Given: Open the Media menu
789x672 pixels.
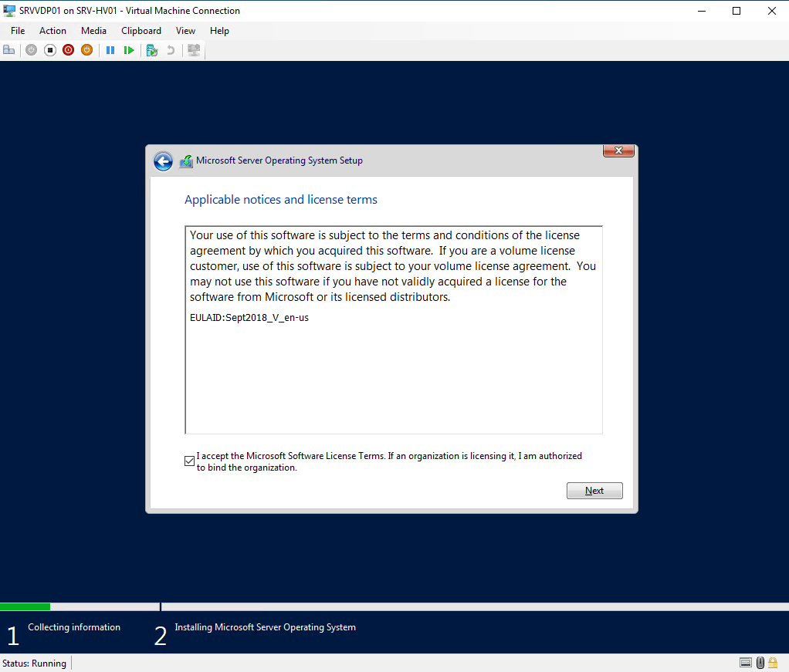Looking at the screenshot, I should point(93,31).
